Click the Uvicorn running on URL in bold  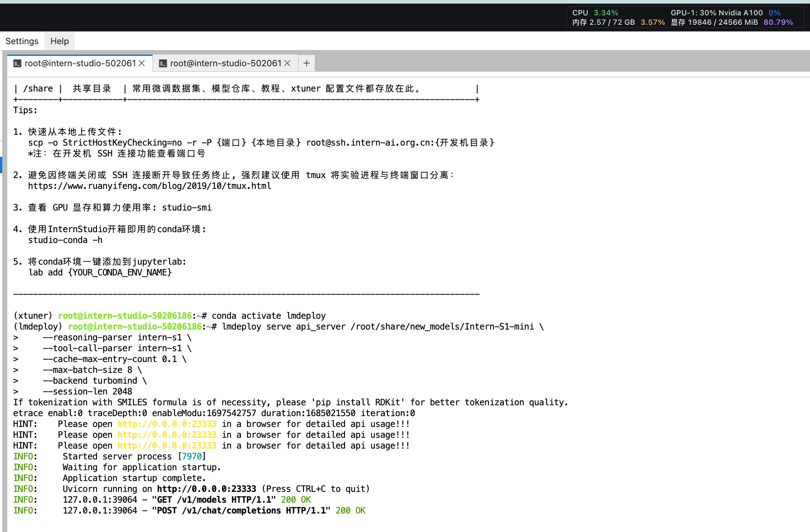[206, 489]
